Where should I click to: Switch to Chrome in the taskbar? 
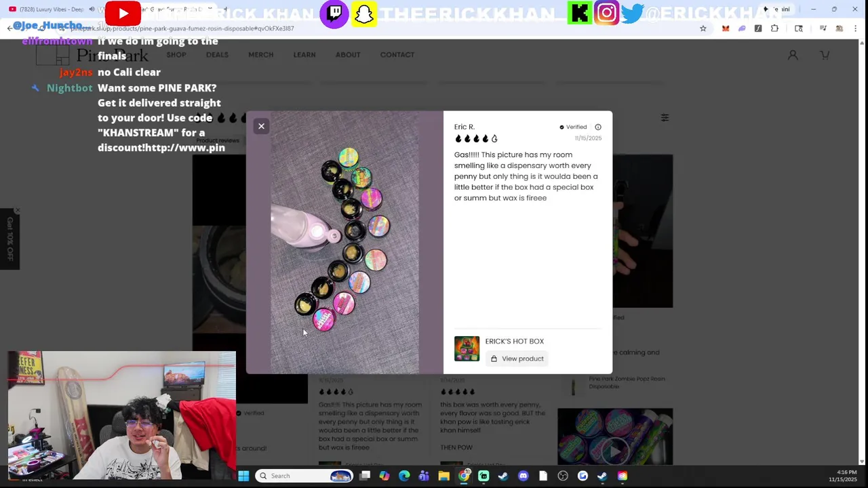click(464, 476)
